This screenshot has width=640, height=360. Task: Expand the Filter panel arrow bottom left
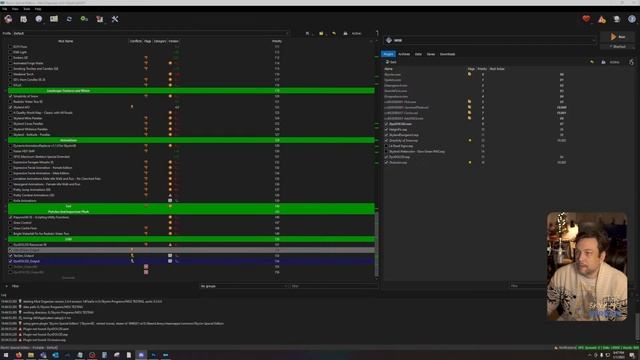coord(7,286)
